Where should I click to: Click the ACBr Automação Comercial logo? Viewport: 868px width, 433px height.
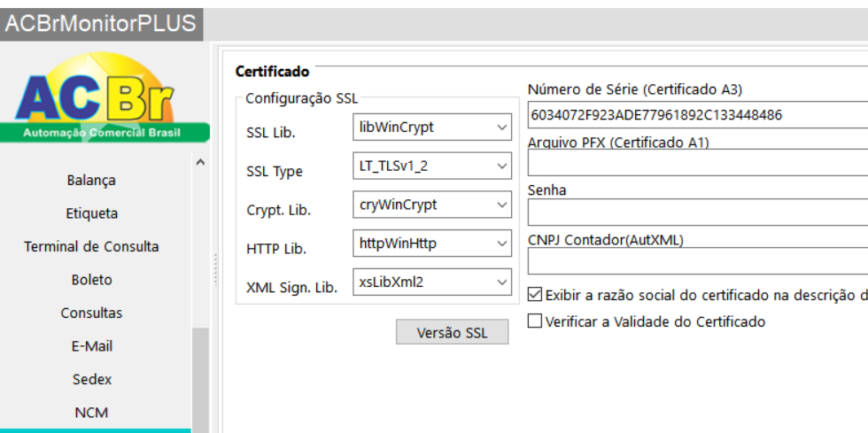coord(105,97)
